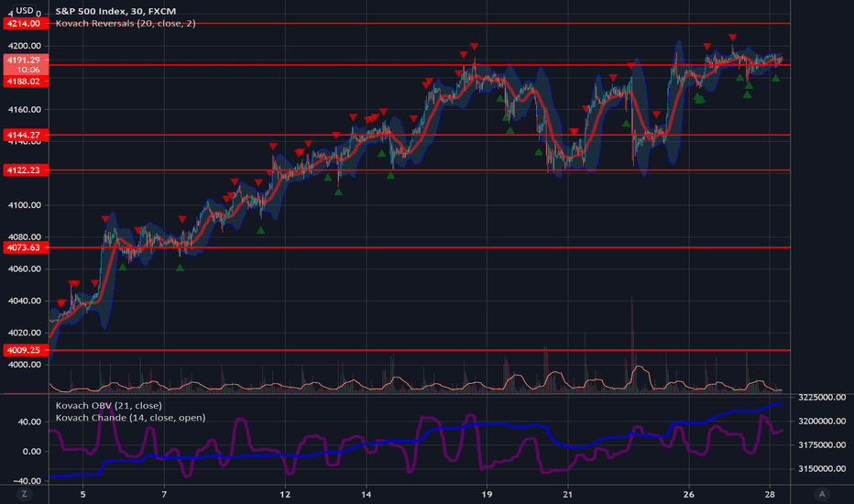
Task: Click the Z timezone button
Action: tap(24, 494)
